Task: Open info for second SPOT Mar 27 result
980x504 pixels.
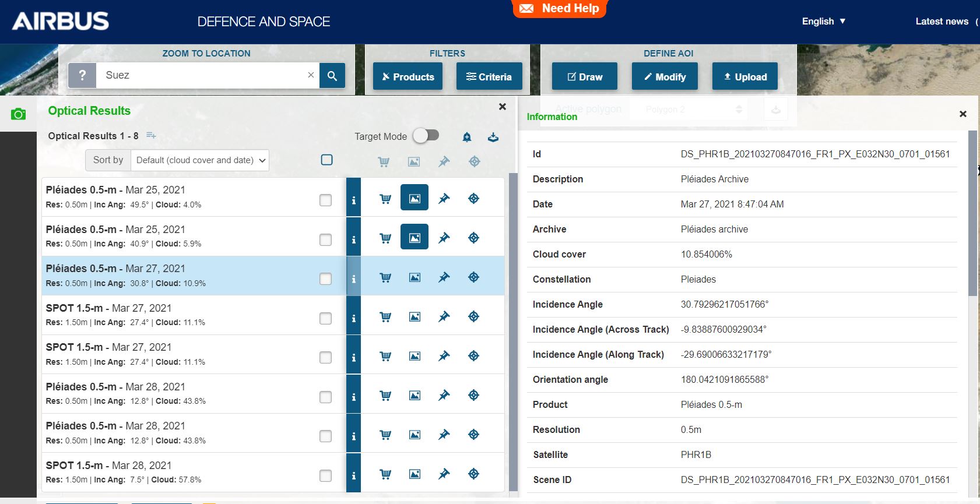Action: pos(354,355)
